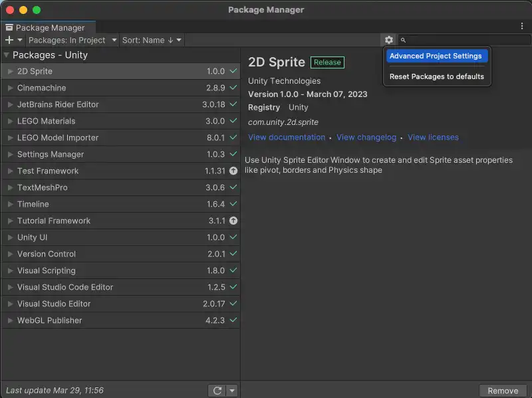The image size is (532, 398).
Task: Open the View documentation link
Action: (x=287, y=137)
